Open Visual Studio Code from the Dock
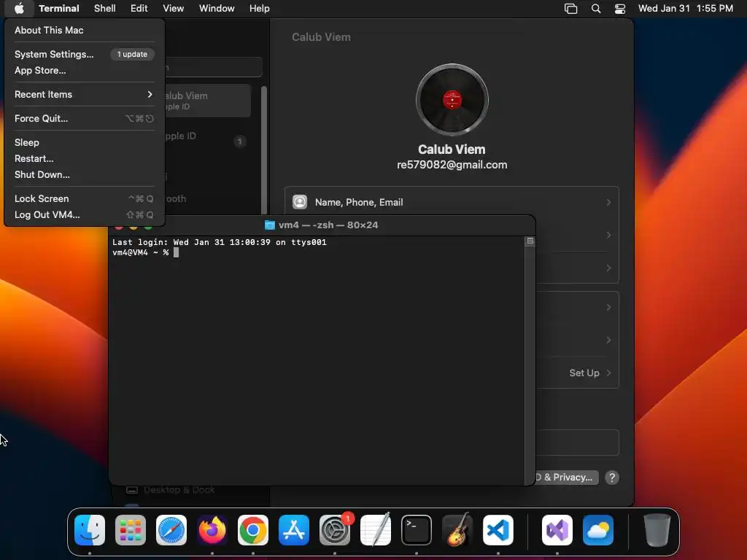 tap(498, 530)
